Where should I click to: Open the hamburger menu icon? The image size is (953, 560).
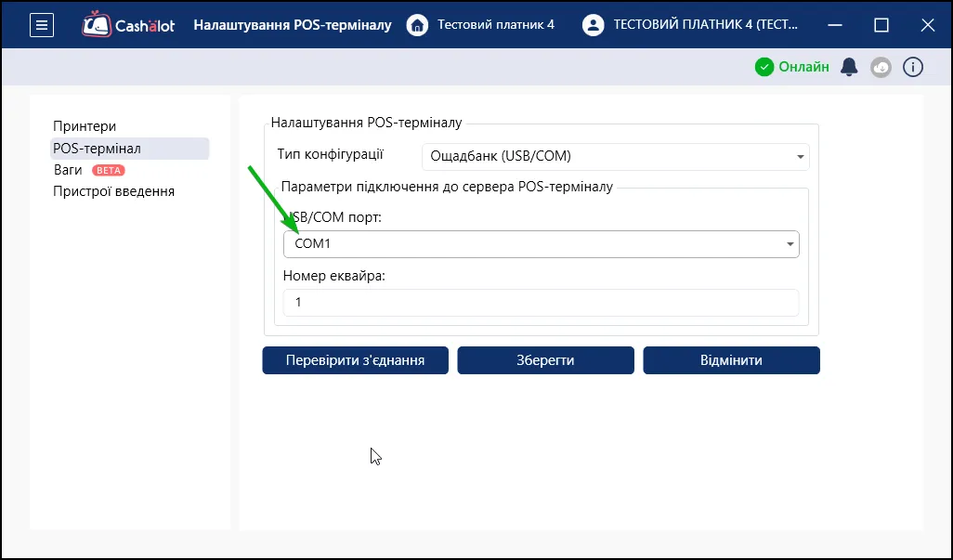[41, 25]
